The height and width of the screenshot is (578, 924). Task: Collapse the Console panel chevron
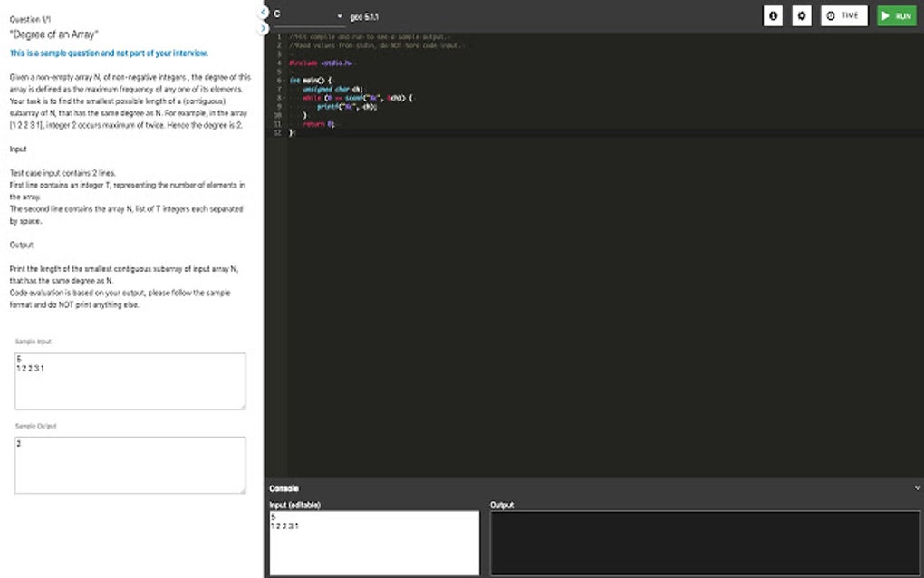[918, 487]
